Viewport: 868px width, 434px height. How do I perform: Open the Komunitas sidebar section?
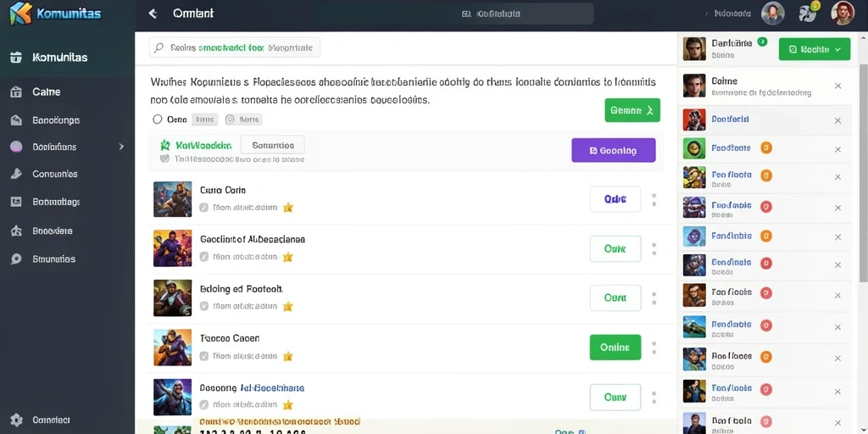click(x=67, y=57)
